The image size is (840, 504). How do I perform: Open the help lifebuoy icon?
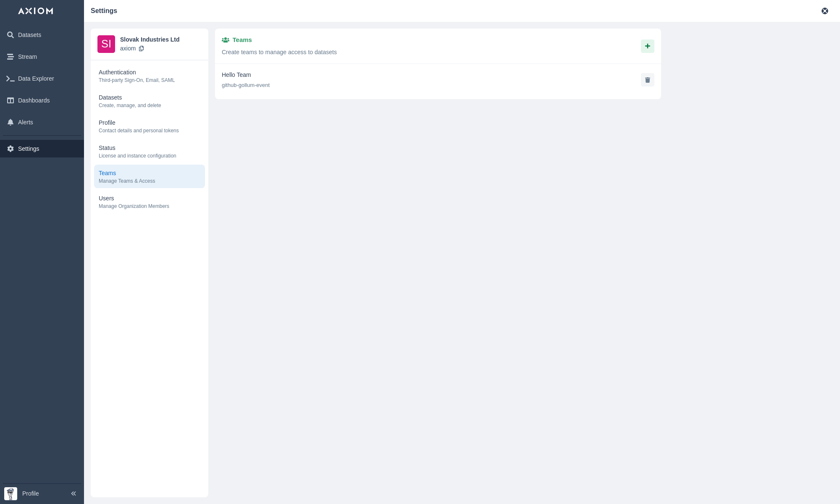(x=824, y=11)
